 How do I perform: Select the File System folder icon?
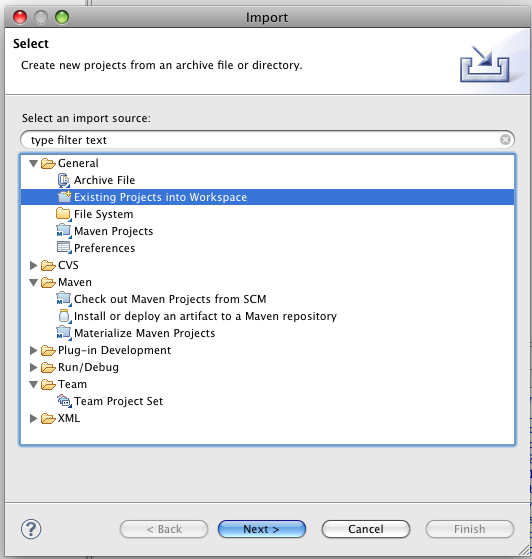pyautogui.click(x=64, y=214)
